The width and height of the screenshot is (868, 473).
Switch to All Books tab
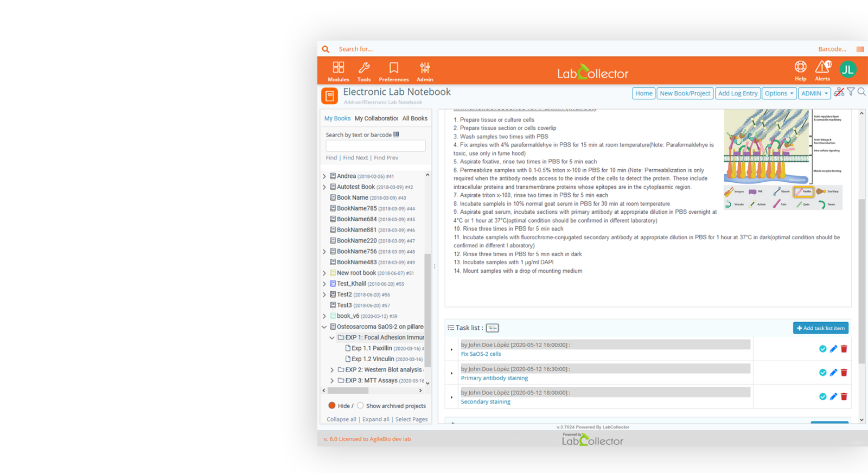415,118
